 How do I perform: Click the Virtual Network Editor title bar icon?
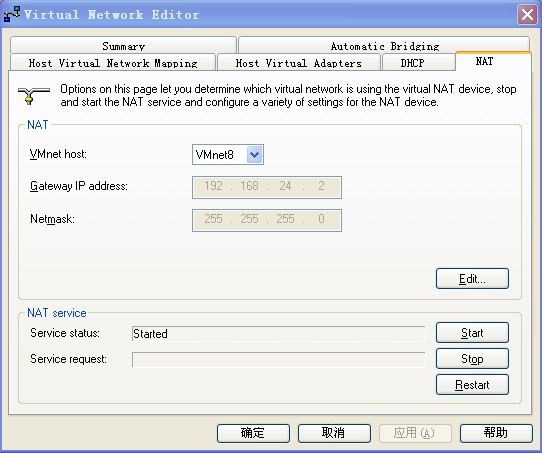point(11,14)
